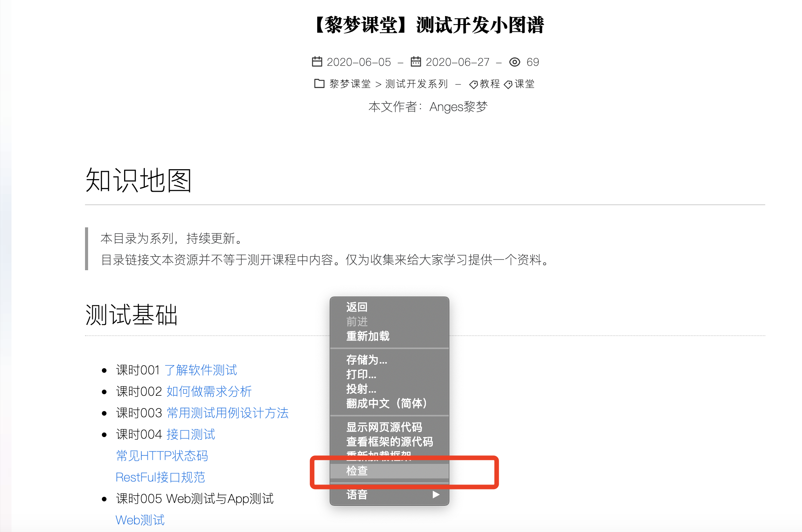Choose 返回 from the context menu

click(x=357, y=307)
